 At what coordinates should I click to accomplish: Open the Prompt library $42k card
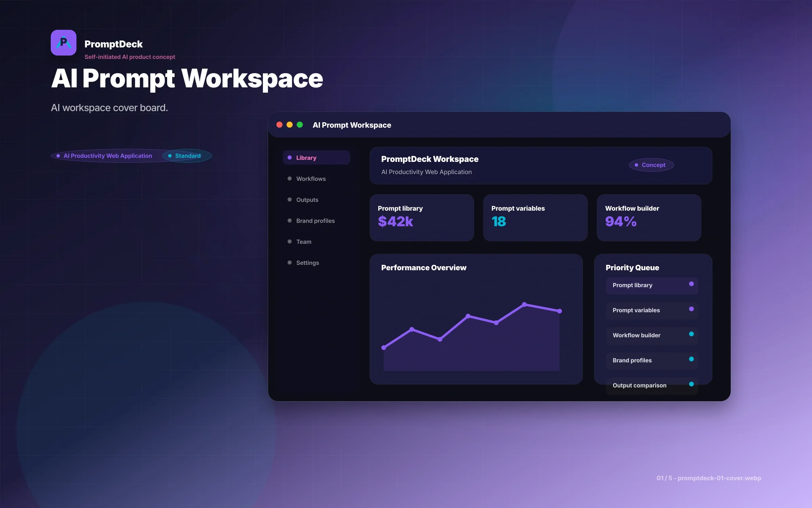(422, 218)
